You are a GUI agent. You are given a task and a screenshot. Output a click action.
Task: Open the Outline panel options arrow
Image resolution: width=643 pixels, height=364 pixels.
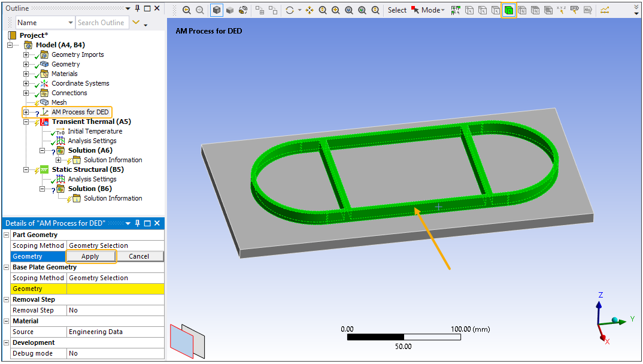(128, 8)
